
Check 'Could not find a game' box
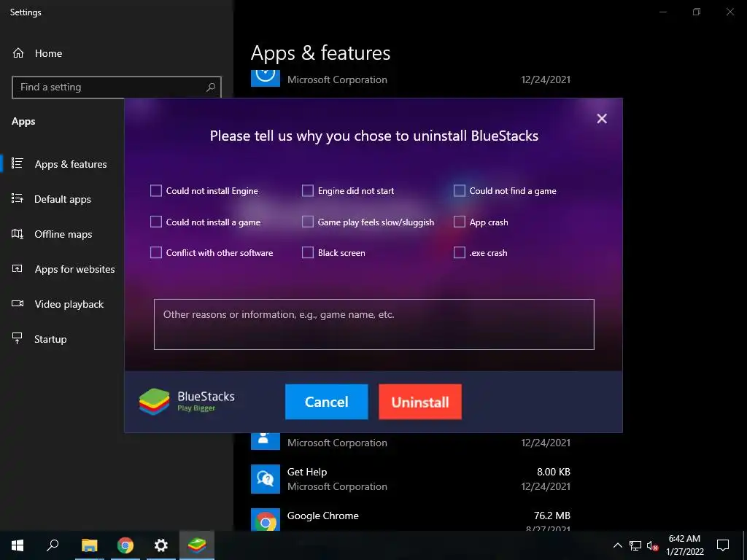click(460, 191)
